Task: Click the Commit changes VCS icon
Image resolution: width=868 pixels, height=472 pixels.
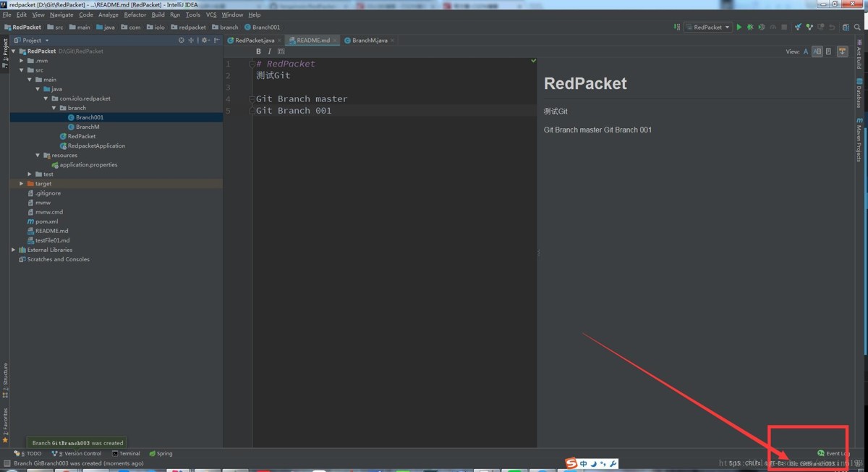Action: click(809, 28)
